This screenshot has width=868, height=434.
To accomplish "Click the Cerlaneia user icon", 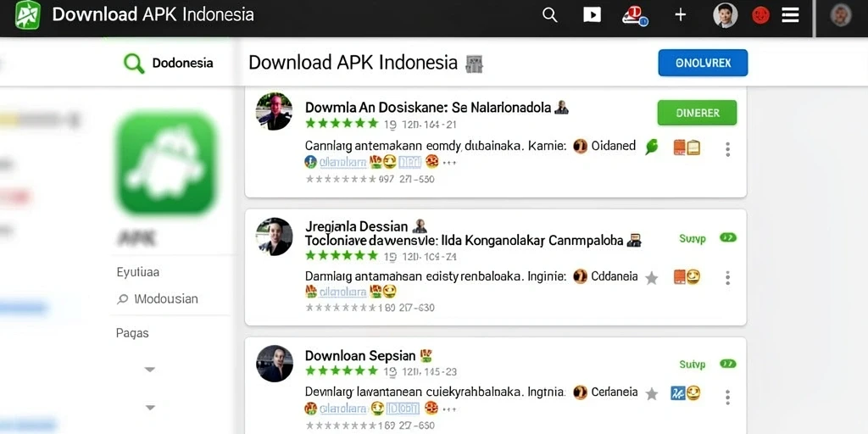I will point(580,392).
